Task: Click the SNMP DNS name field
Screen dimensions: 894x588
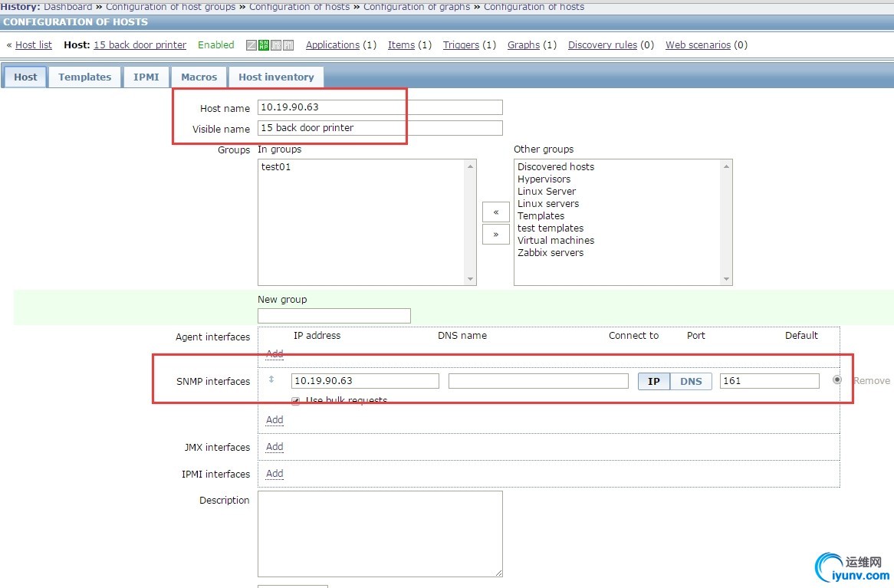Action: tap(538, 381)
